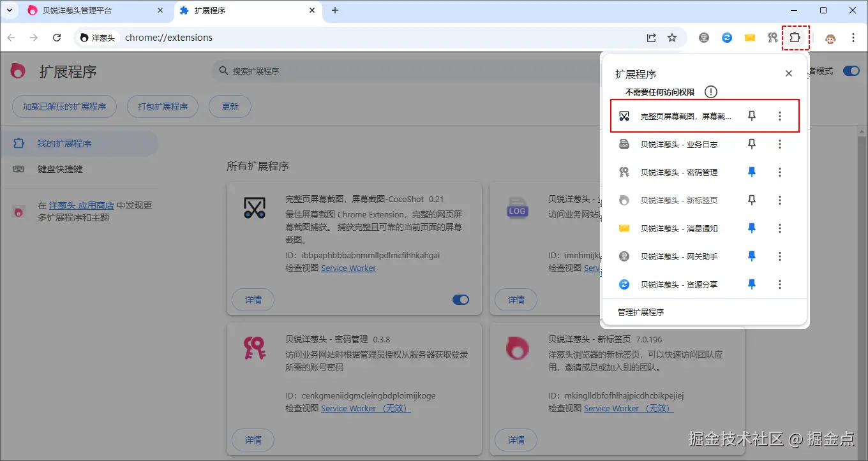868x461 pixels.
Task: Click the blue 资源分享 sync toolbar icon
Action: pyautogui.click(x=726, y=38)
